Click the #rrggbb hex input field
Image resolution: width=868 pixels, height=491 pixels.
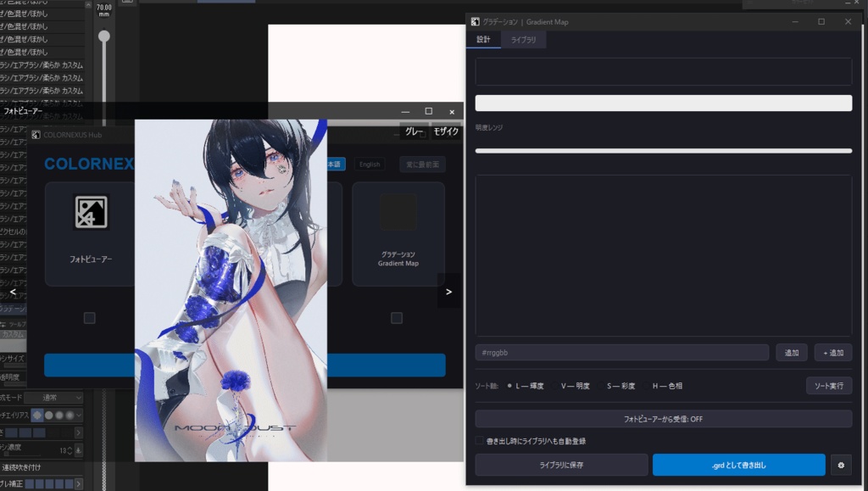(x=621, y=353)
